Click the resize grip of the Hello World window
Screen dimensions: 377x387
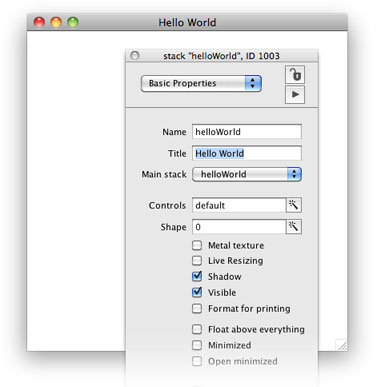pos(341,345)
